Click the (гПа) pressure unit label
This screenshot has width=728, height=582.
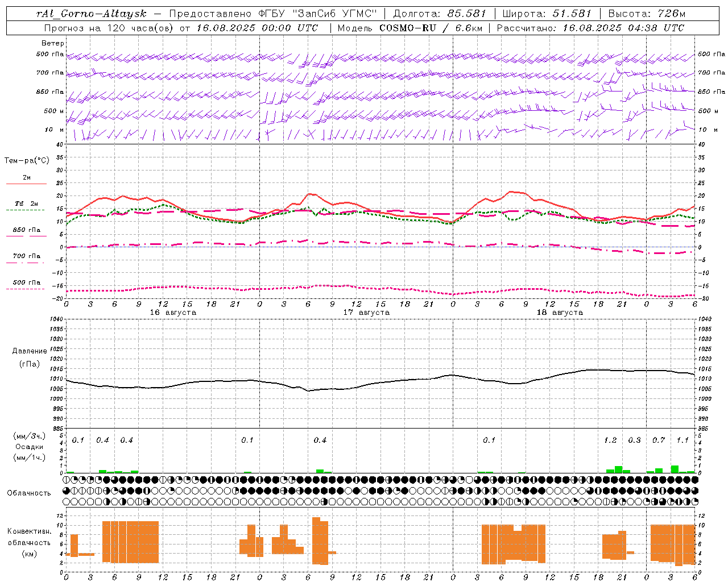[29, 364]
